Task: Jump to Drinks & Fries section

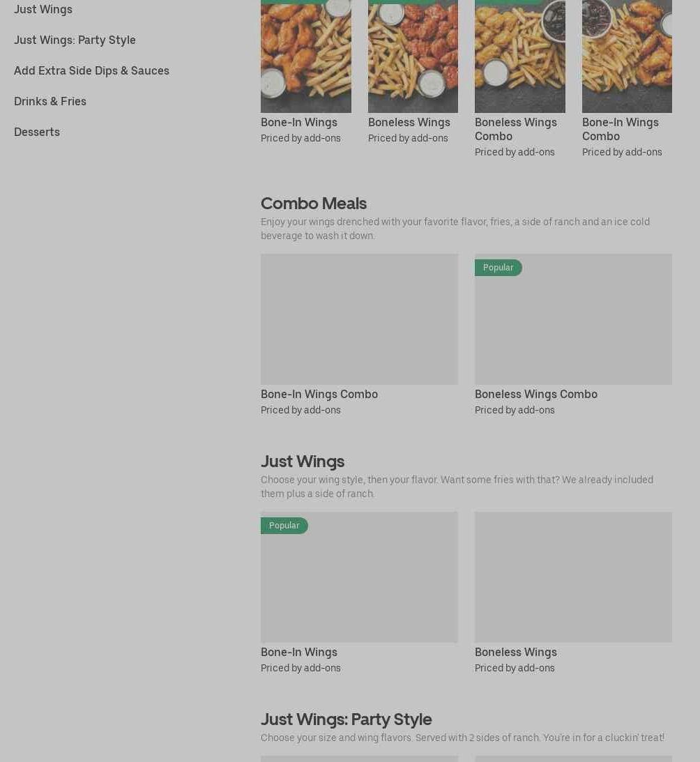Action: coord(50,101)
